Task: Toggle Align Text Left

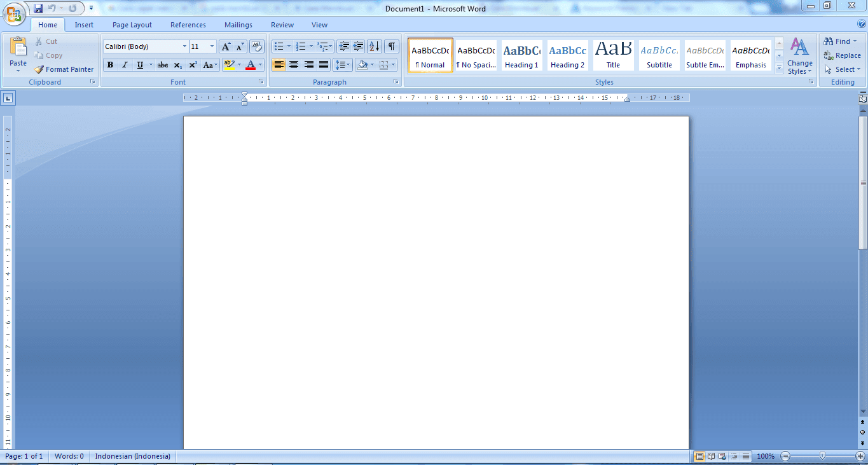Action: click(279, 65)
